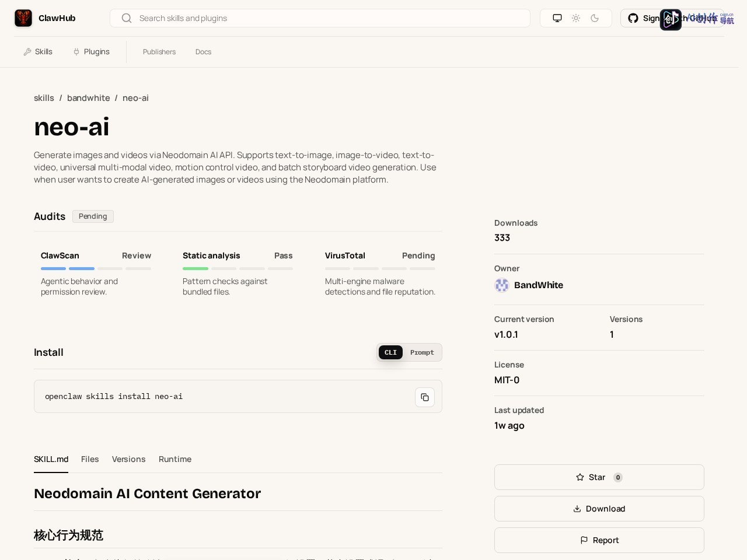Click version v1.0.1 value
This screenshot has height=560, width=747.
point(506,335)
